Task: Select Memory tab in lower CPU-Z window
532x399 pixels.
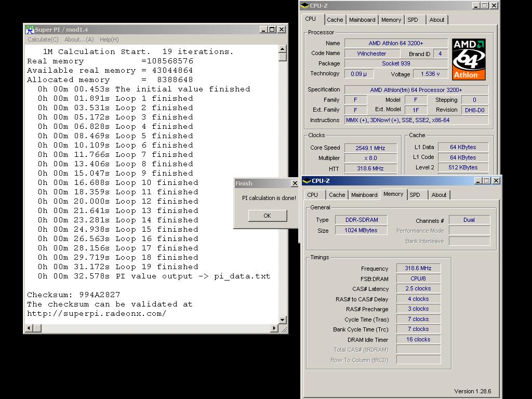Action: (x=393, y=194)
